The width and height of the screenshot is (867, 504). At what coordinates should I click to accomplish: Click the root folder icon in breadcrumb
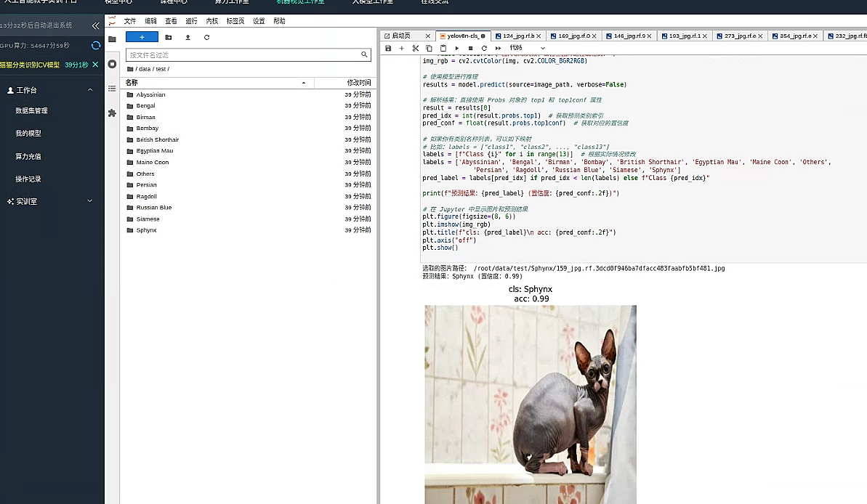(130, 69)
